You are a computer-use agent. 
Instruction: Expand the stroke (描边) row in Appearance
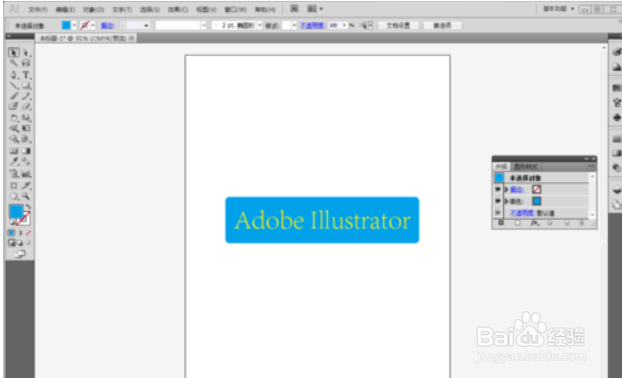pos(506,190)
